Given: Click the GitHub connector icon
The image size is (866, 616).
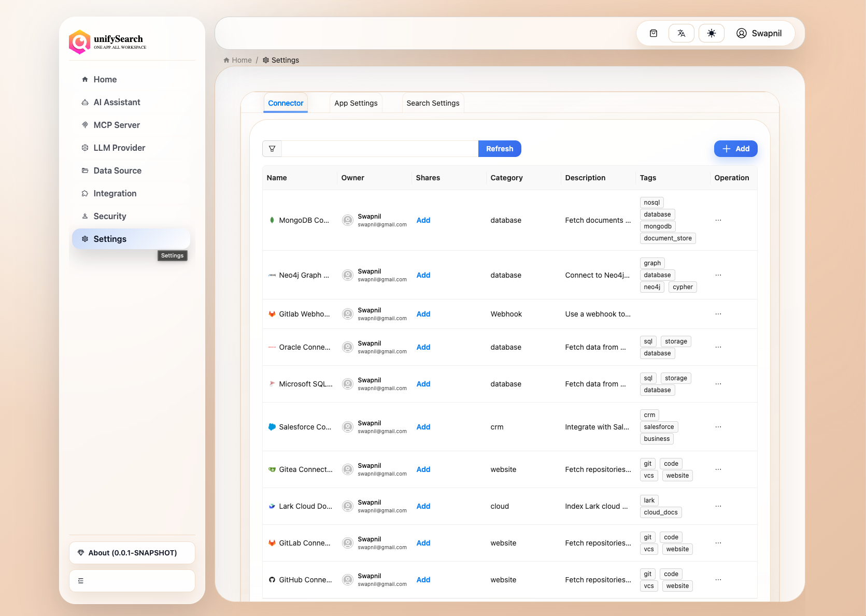Looking at the screenshot, I should pos(272,580).
